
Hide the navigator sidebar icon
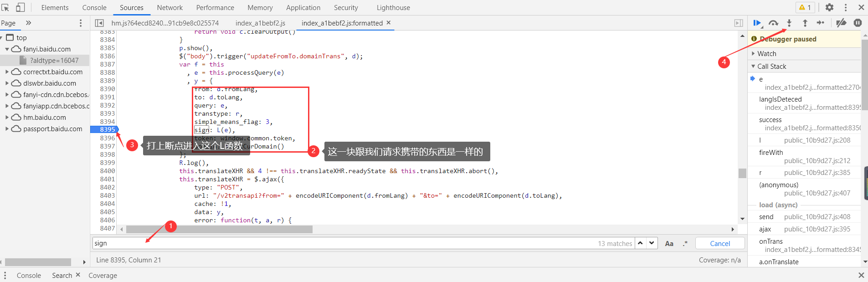point(99,23)
